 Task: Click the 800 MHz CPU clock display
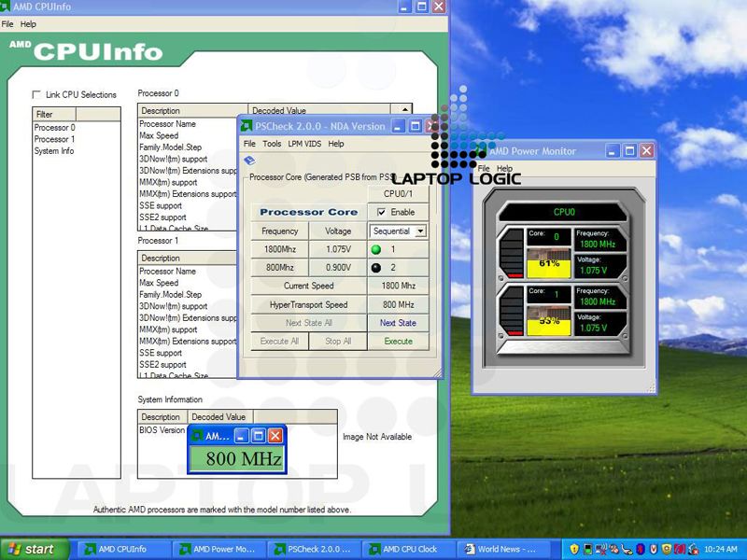pos(237,458)
